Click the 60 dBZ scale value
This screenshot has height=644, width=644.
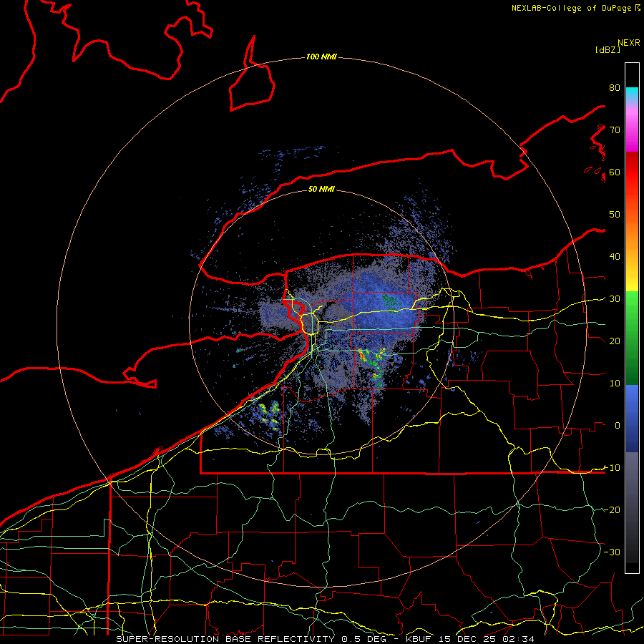(x=615, y=172)
